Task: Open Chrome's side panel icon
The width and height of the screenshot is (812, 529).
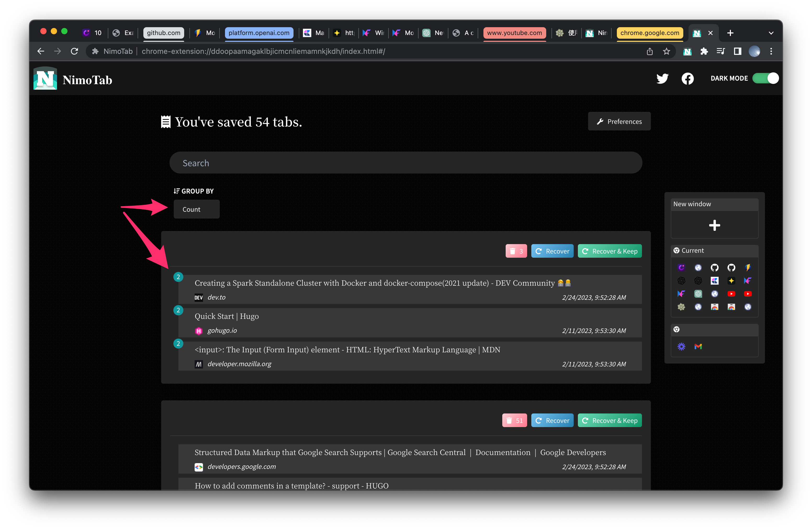Action: 737,51
